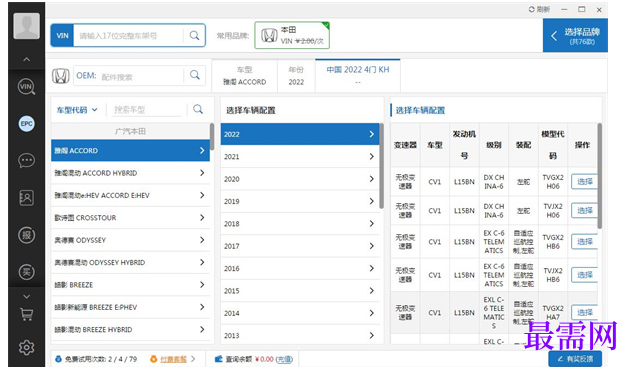
Task: Click the model search magnifier icon
Action: [198, 109]
